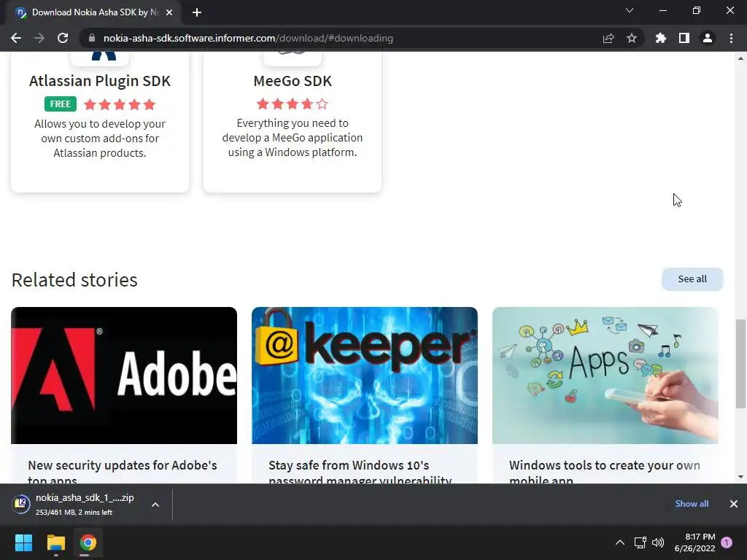
Task: Reload the current page
Action: (63, 38)
